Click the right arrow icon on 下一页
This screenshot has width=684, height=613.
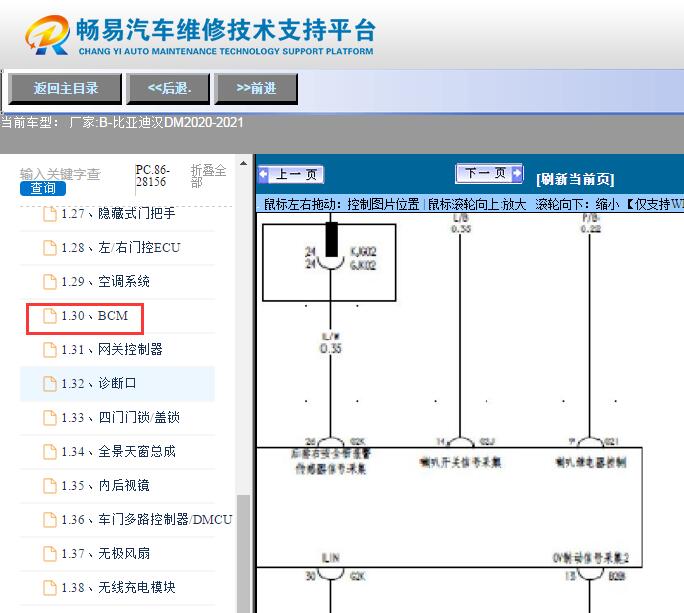[x=516, y=173]
